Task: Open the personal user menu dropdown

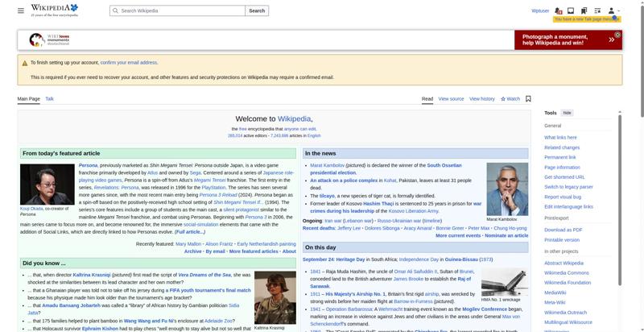Action: [613, 10]
